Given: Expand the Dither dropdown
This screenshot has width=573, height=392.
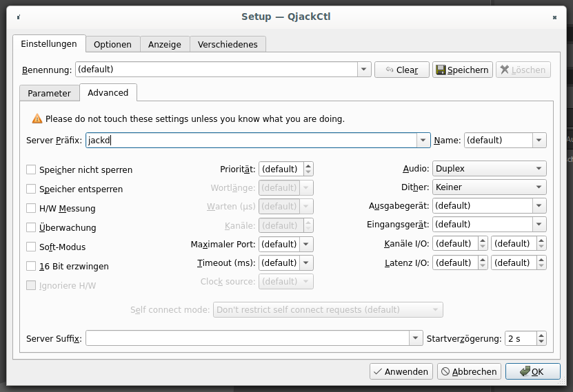Looking at the screenshot, I should point(489,187).
